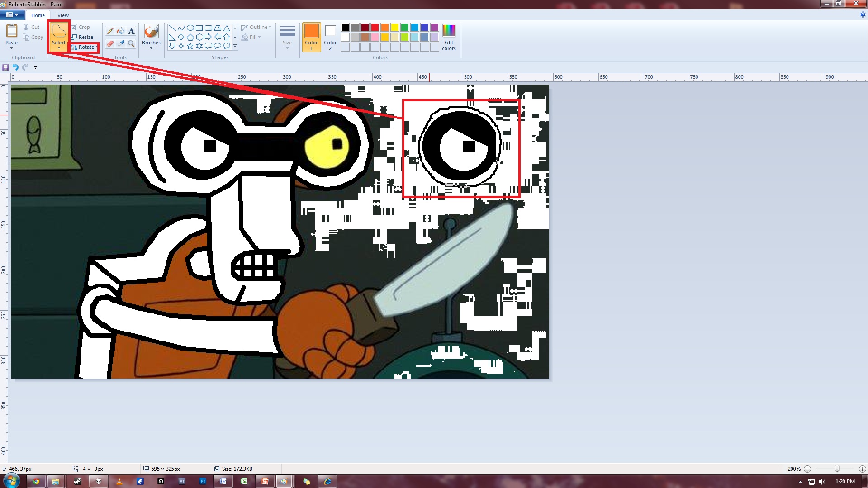Choose the Rectangle shape
868x488 pixels.
tap(199, 28)
